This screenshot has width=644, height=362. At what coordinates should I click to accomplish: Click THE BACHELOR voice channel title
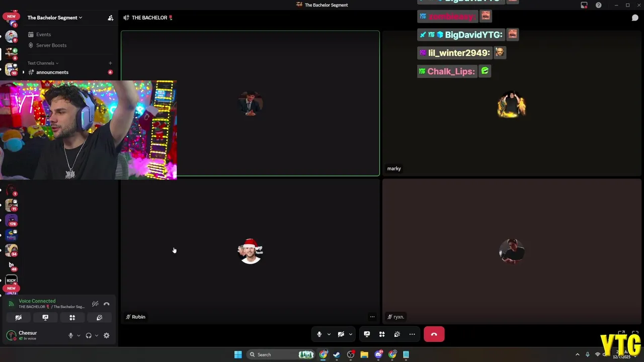tap(152, 18)
